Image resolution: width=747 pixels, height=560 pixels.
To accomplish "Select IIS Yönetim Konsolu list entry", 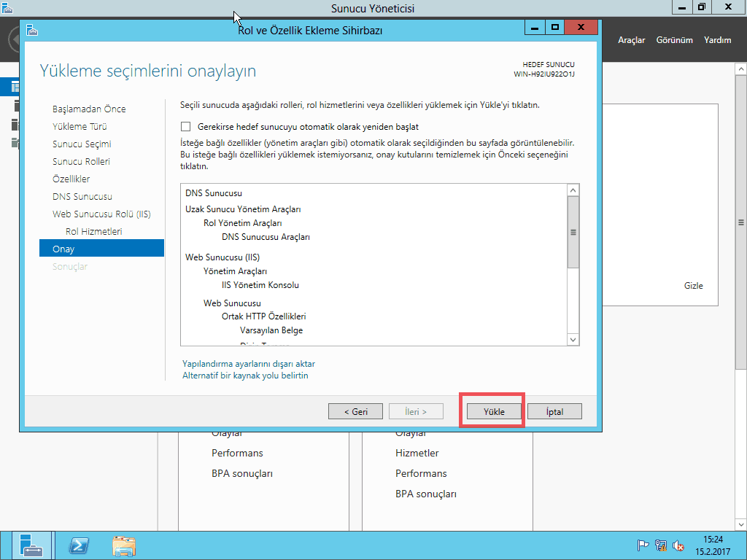I will (x=260, y=285).
